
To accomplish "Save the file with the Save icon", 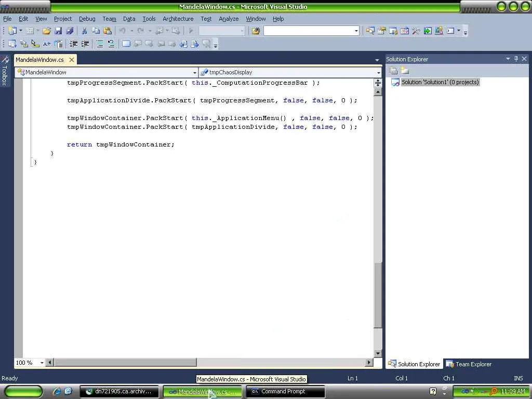I will [58, 31].
